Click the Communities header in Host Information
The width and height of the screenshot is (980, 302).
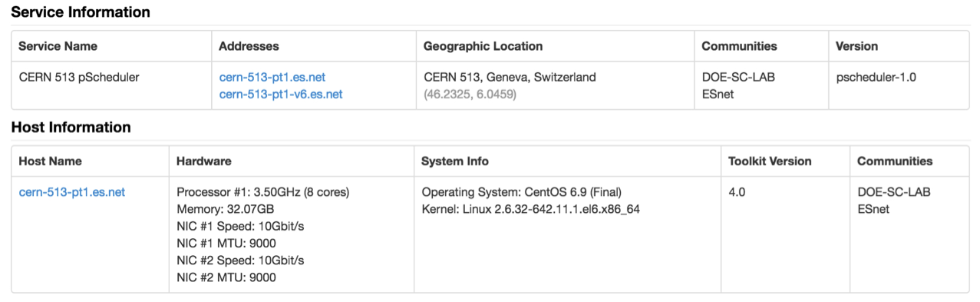click(895, 161)
